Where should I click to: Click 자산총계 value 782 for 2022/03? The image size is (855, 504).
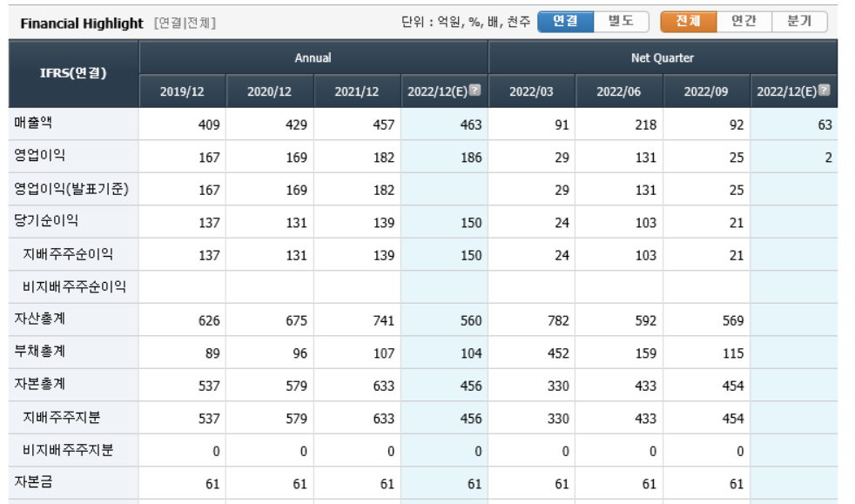[558, 320]
